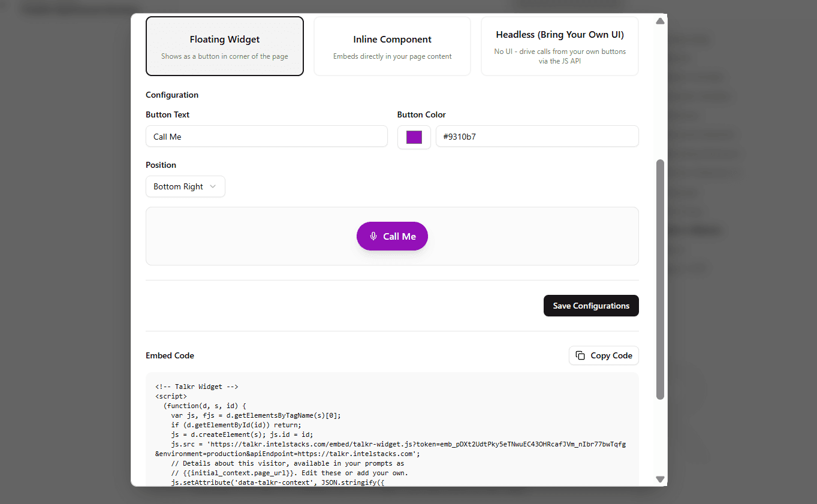Open the Bottom Right position dropdown
The width and height of the screenshot is (817, 504).
(185, 186)
